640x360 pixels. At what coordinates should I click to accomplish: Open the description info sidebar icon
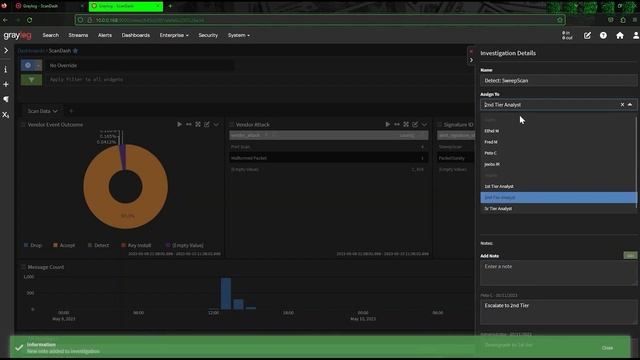pos(6,69)
